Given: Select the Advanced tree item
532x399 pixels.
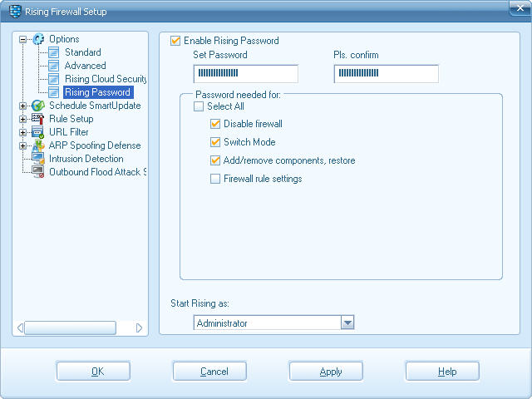Looking at the screenshot, I should pyautogui.click(x=85, y=66).
